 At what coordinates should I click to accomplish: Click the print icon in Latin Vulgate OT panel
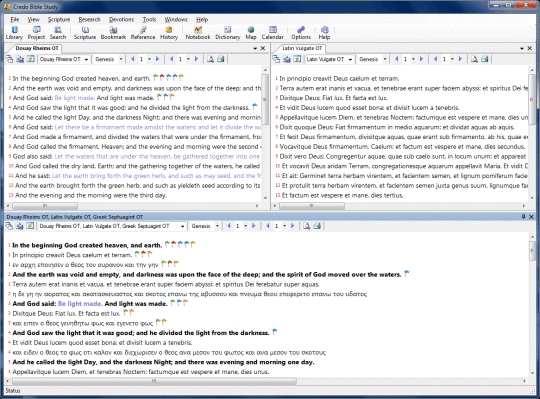coord(485,59)
